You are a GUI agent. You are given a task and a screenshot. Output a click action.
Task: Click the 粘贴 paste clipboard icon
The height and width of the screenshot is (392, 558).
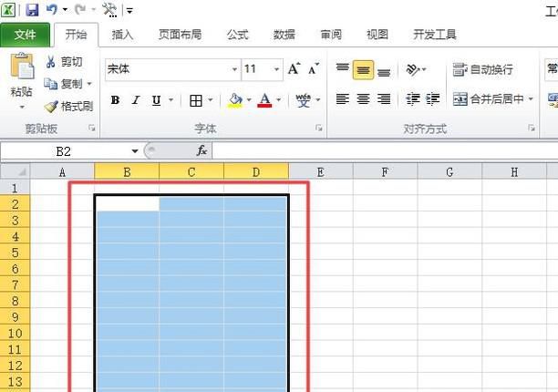point(22,67)
